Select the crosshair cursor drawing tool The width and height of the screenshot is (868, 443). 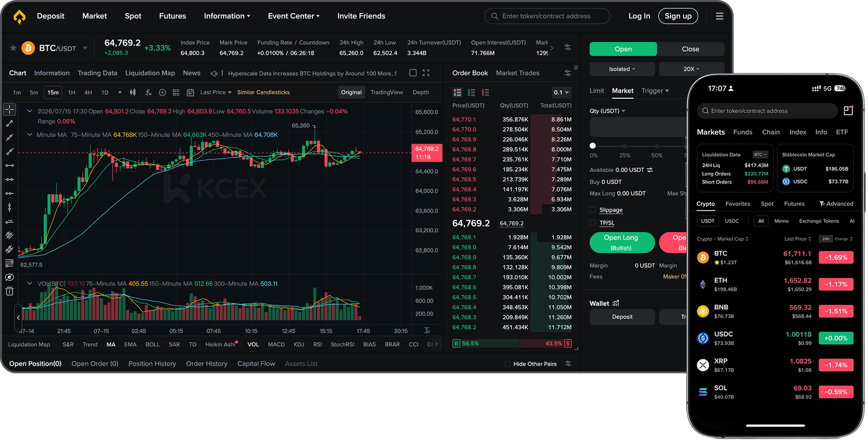coord(10,110)
